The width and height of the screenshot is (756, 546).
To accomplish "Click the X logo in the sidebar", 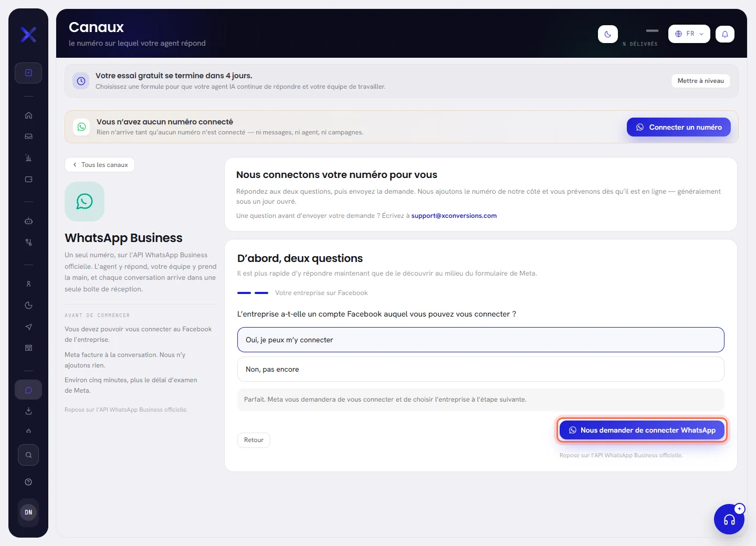I will (28, 35).
